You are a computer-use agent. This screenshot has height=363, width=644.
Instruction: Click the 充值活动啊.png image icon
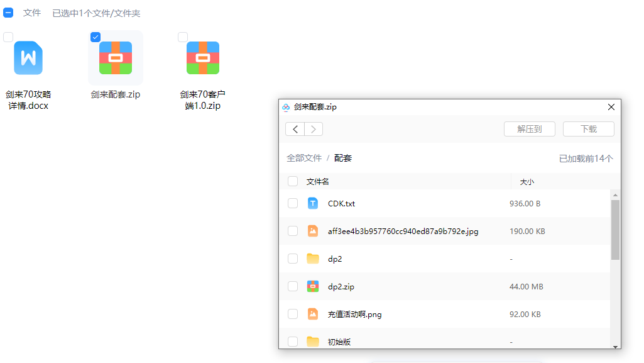[313, 314]
